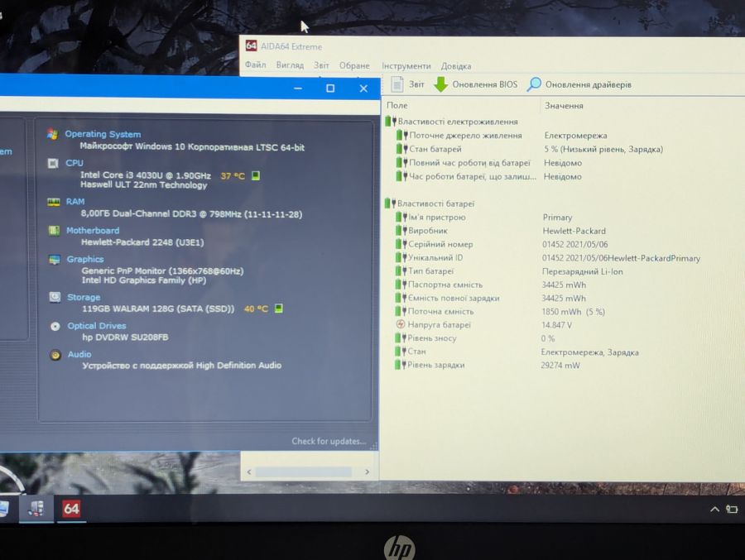Click the Значення column header
Viewport: 745px width, 560px height.
(x=564, y=105)
